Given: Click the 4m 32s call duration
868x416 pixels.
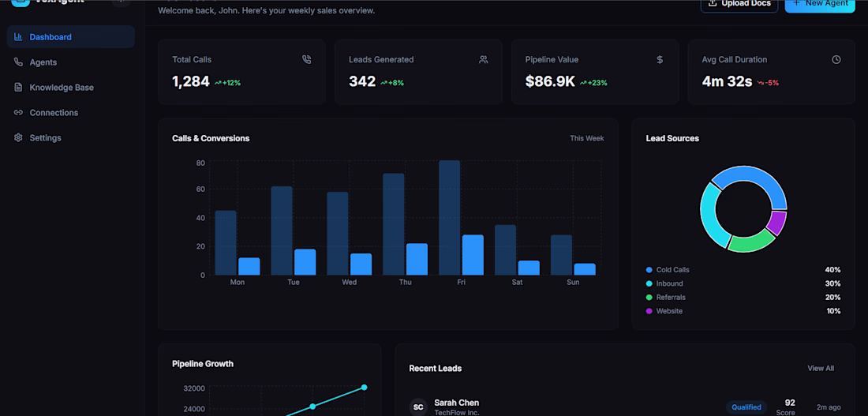Looking at the screenshot, I should point(727,82).
